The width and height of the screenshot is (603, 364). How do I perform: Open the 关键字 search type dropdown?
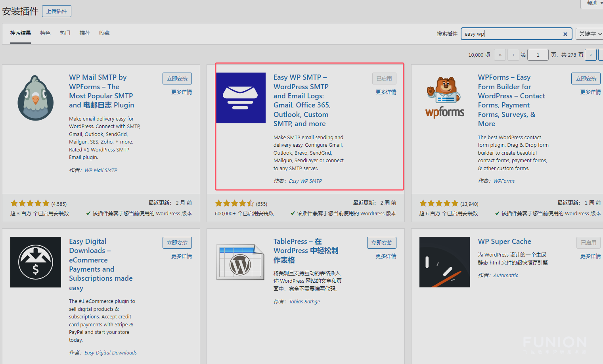pyautogui.click(x=590, y=34)
